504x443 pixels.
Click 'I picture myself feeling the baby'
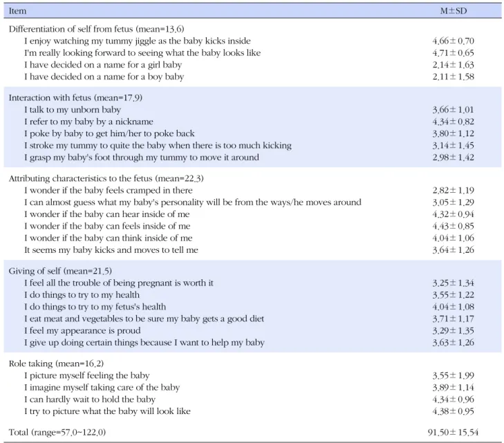(87, 375)
